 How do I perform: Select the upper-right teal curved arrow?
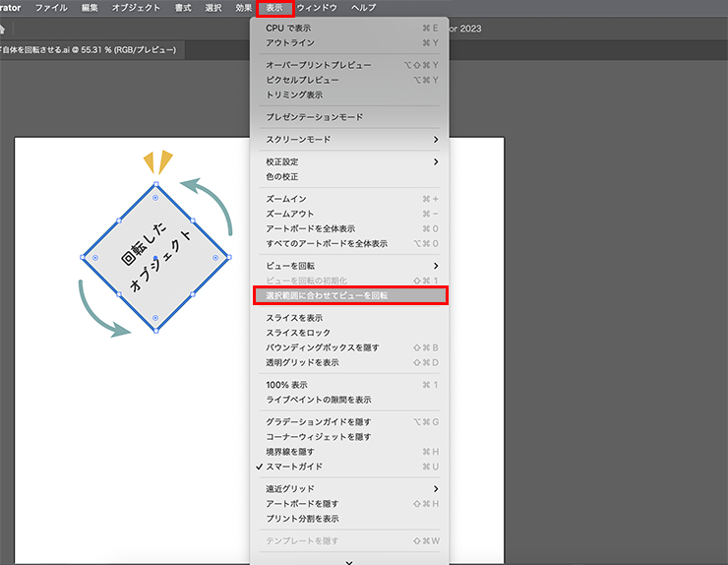click(211, 197)
